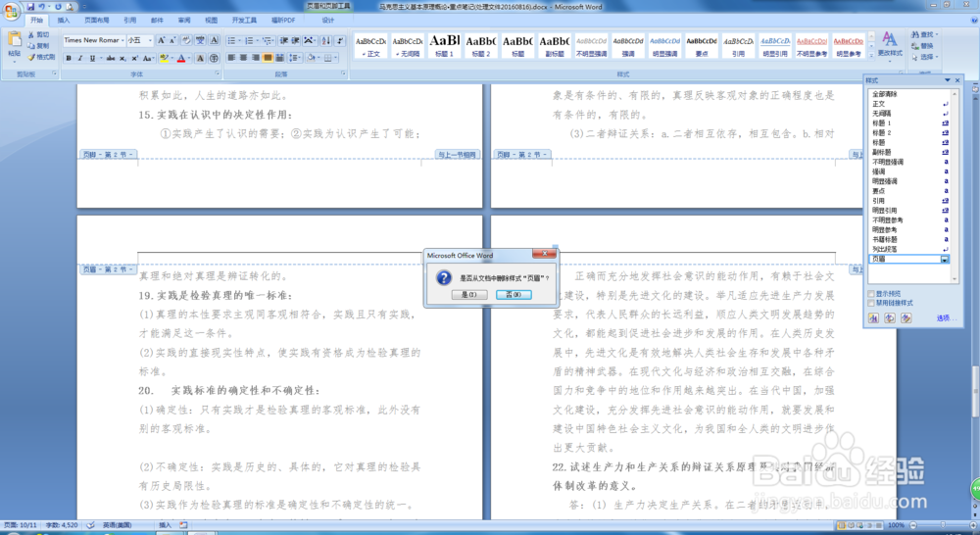Viewport: 980px width, 535px height.
Task: Open Style Inspector in Styles pane
Action: pos(890,318)
